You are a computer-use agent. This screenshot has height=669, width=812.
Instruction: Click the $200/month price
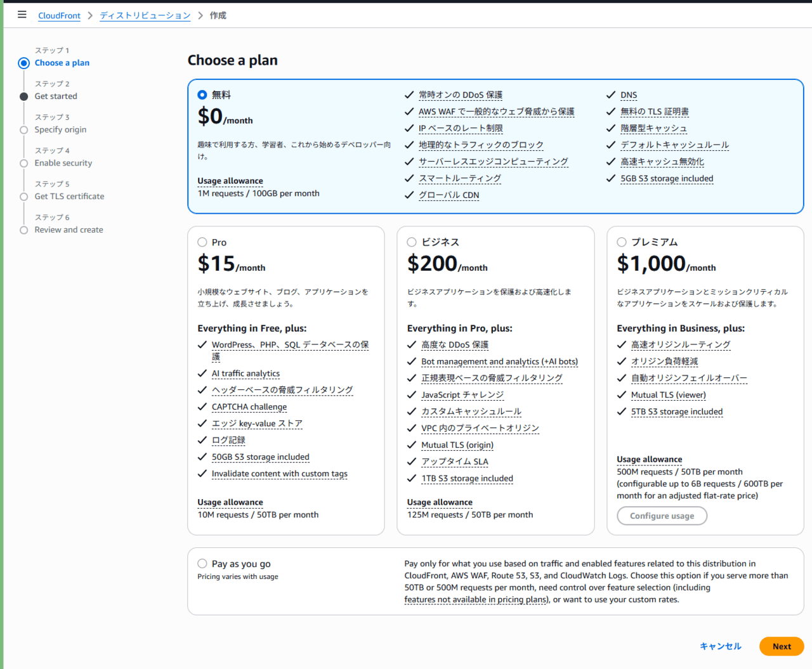coord(447,264)
